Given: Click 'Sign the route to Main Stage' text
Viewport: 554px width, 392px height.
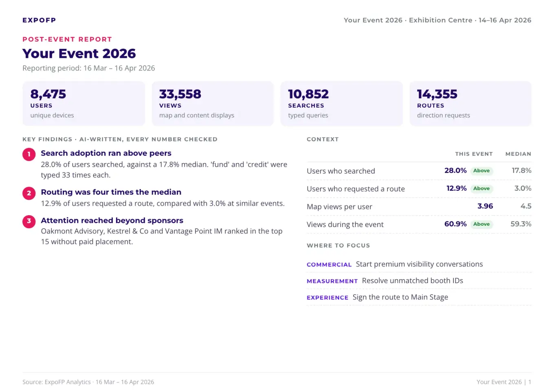Looking at the screenshot, I should [400, 297].
